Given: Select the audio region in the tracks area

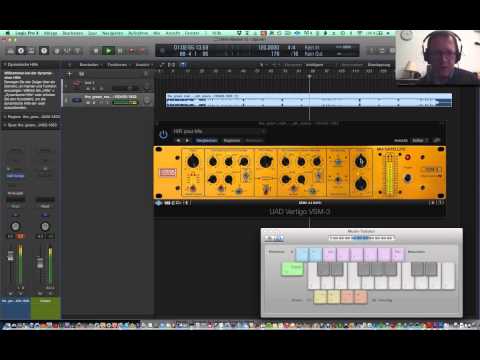Looking at the screenshot, I should [309, 100].
